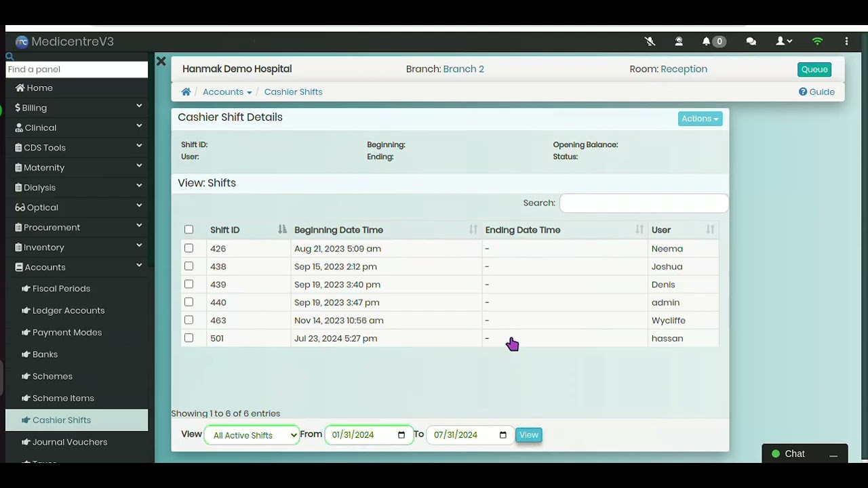Open notifications bell icon
The height and width of the screenshot is (488, 868).
click(707, 41)
